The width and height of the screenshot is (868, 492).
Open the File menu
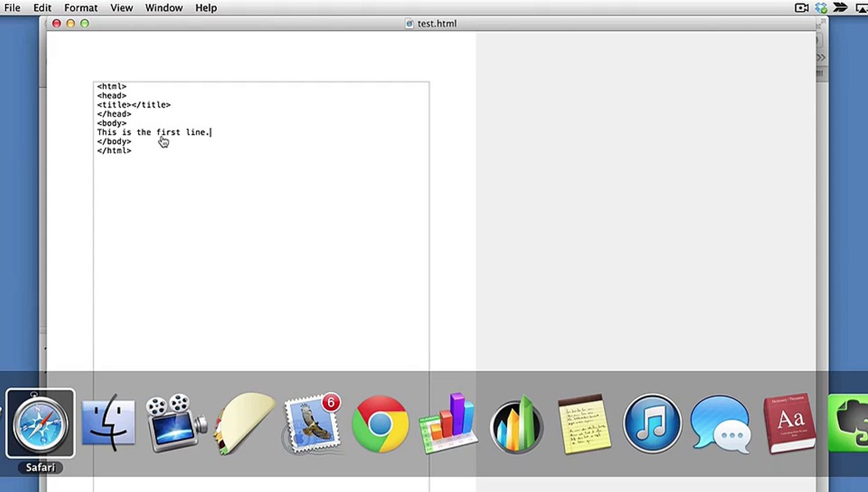tap(12, 8)
